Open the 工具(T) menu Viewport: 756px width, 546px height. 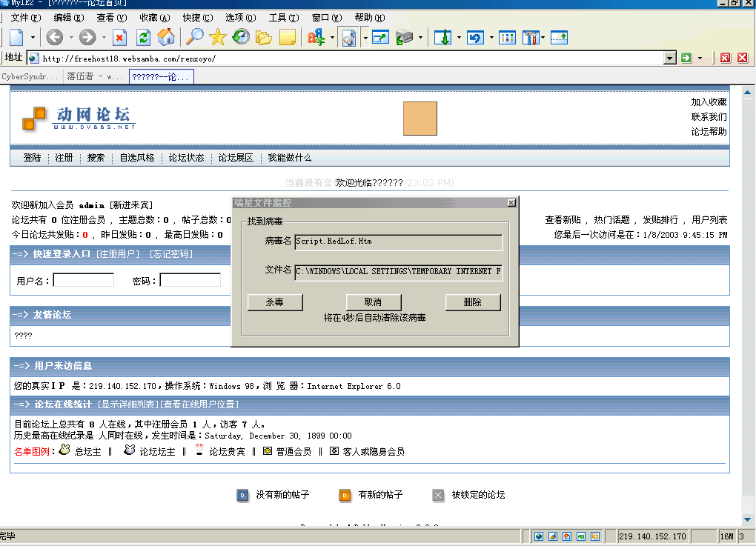[284, 18]
